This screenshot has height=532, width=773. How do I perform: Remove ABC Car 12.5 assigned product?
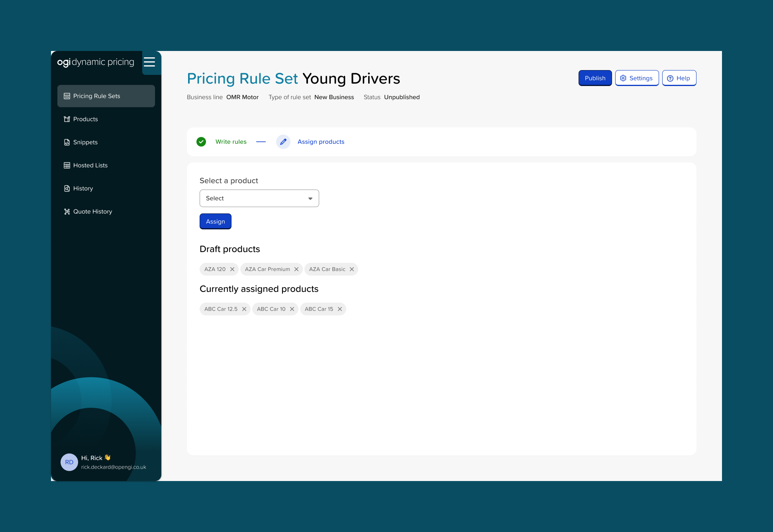click(244, 309)
